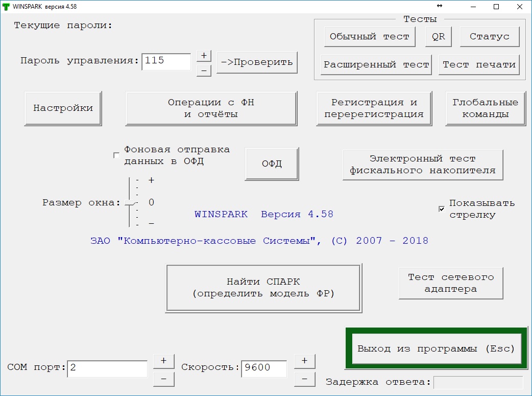Increase Скорость with plus button
Image resolution: width=532 pixels, height=396 pixels.
304,361
